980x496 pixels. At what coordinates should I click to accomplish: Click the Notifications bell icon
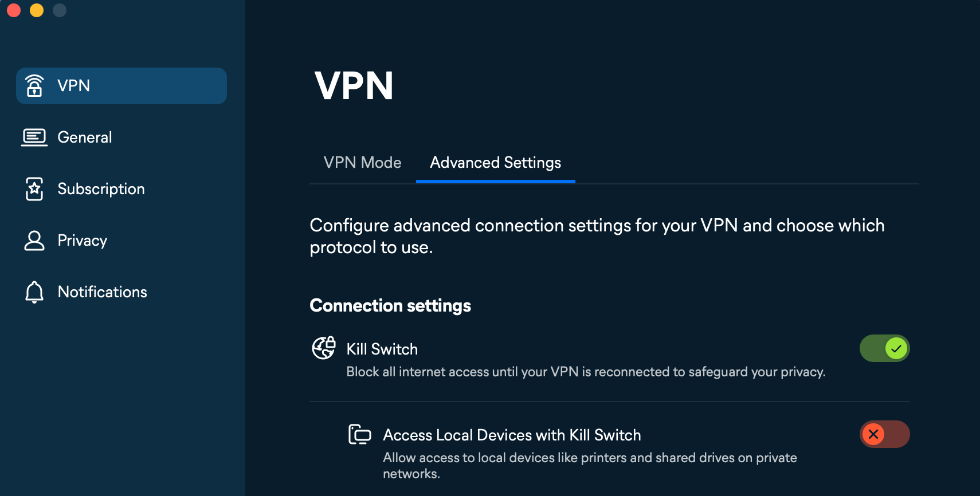pos(34,292)
